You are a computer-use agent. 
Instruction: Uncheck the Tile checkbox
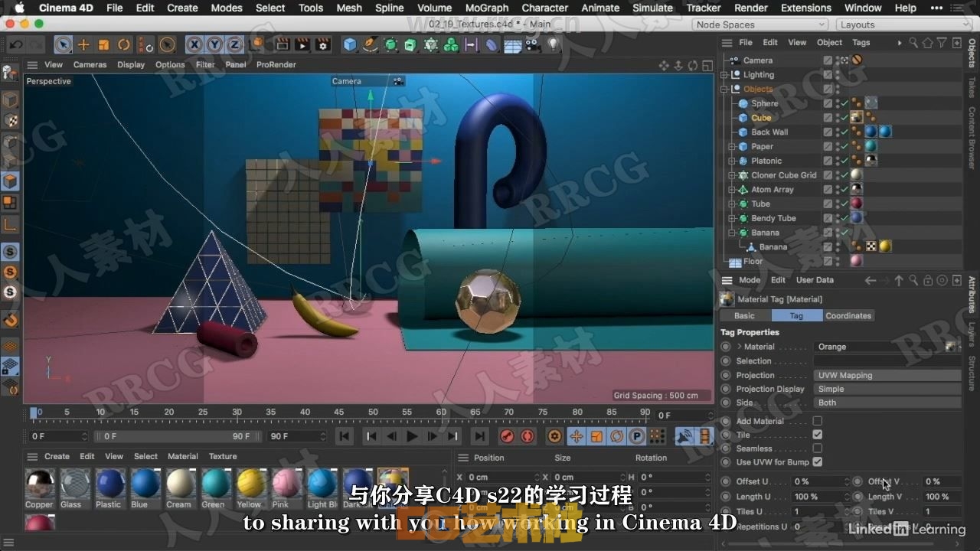817,435
